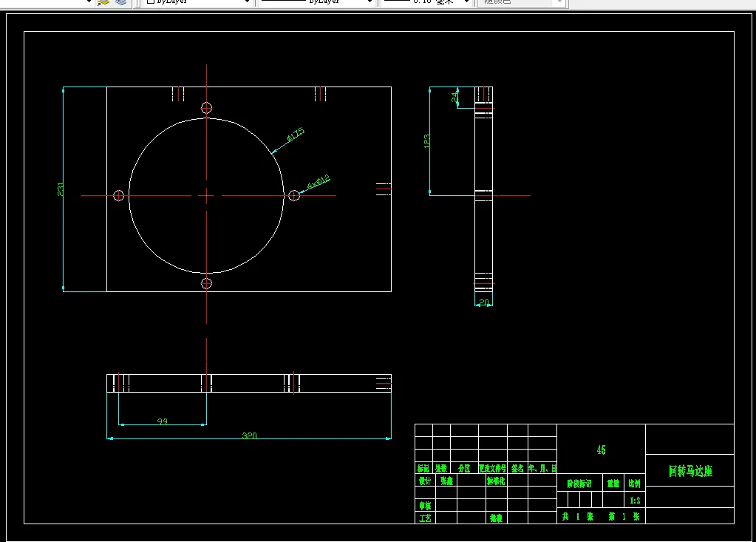Screen dimensions: 756x542
Task: Pick the small hole left of large circle
Action: pyautogui.click(x=118, y=195)
